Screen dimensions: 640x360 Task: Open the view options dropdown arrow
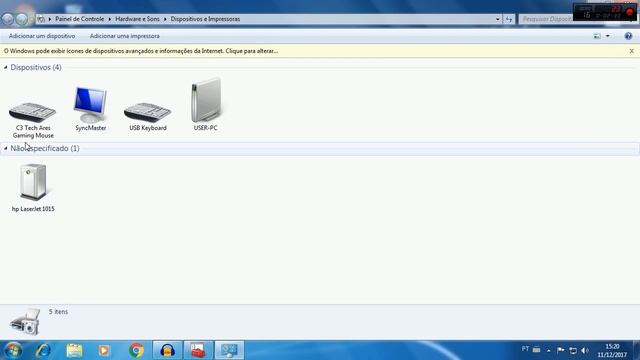click(608, 36)
